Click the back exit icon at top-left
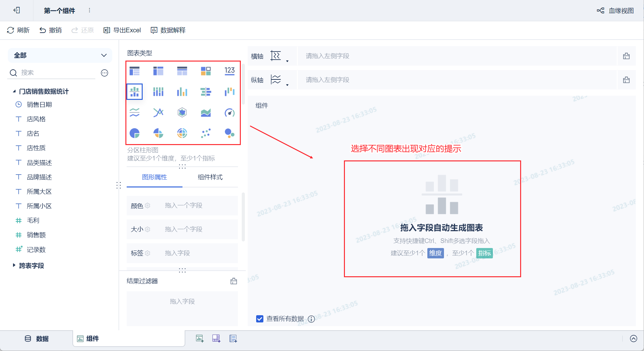This screenshot has height=351, width=644. click(17, 10)
